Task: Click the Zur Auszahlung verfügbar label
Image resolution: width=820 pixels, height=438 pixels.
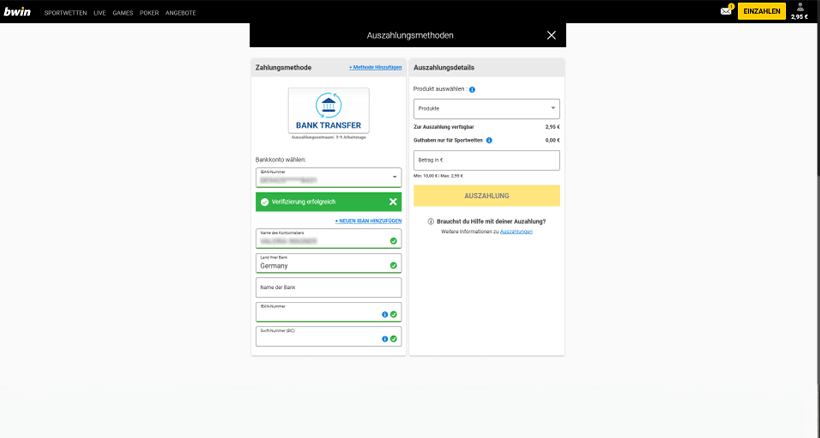Action: [443, 127]
